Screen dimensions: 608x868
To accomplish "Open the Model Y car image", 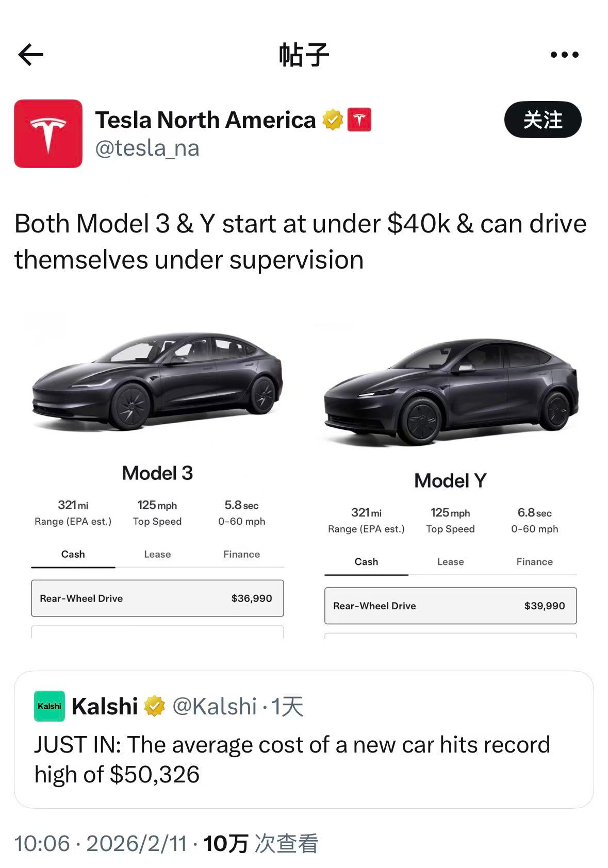I will (x=450, y=392).
